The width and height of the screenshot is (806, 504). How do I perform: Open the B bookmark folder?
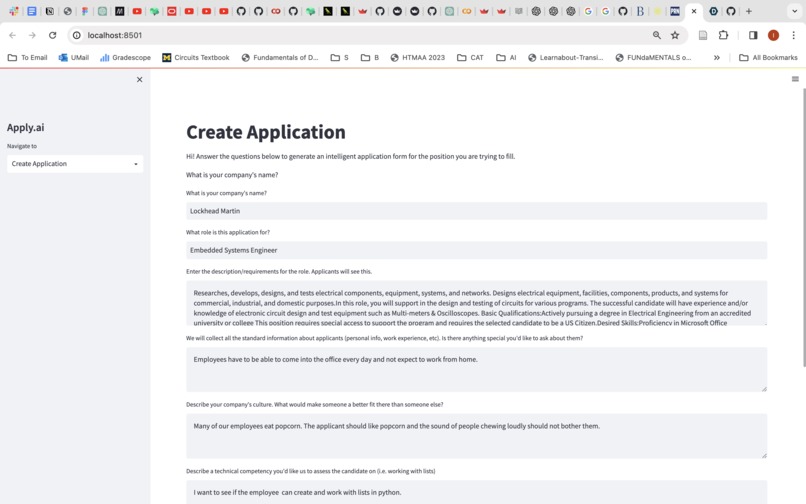point(370,58)
